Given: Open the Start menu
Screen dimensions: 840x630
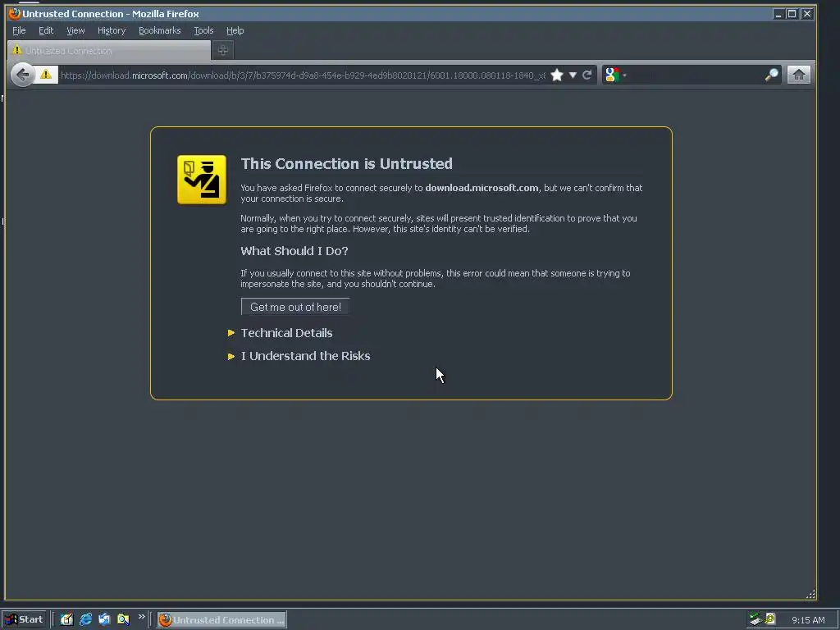Looking at the screenshot, I should pyautogui.click(x=24, y=620).
